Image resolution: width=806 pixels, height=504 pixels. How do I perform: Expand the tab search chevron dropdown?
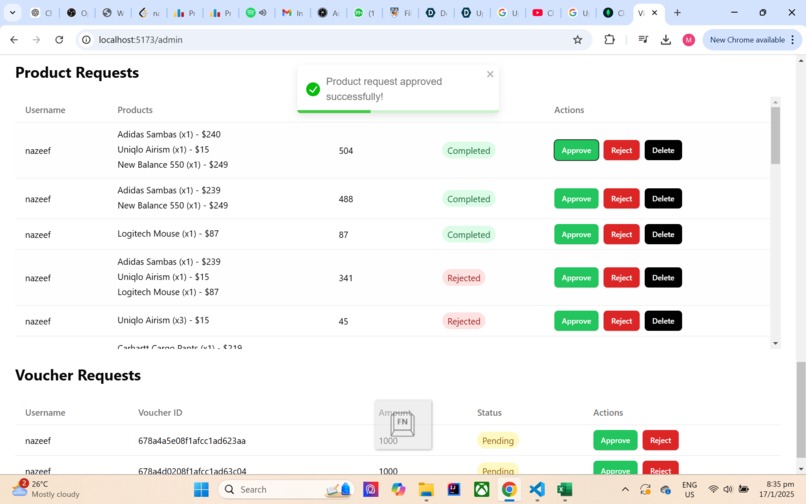(12, 13)
